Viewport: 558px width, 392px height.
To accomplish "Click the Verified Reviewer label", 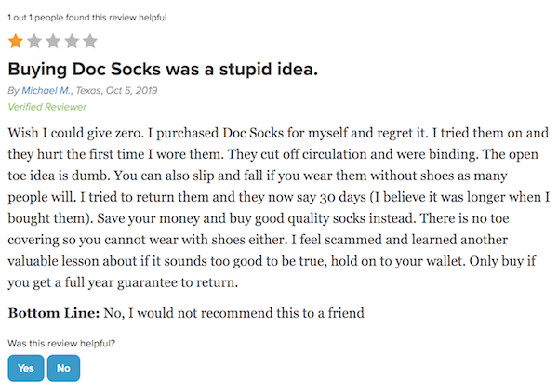I will point(47,107).
